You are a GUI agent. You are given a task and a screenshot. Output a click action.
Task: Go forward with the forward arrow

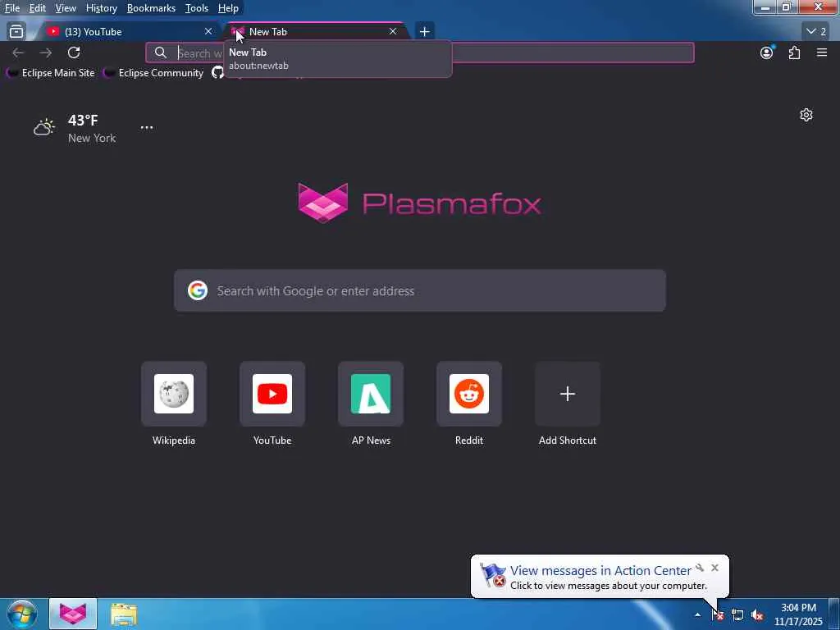tap(46, 52)
